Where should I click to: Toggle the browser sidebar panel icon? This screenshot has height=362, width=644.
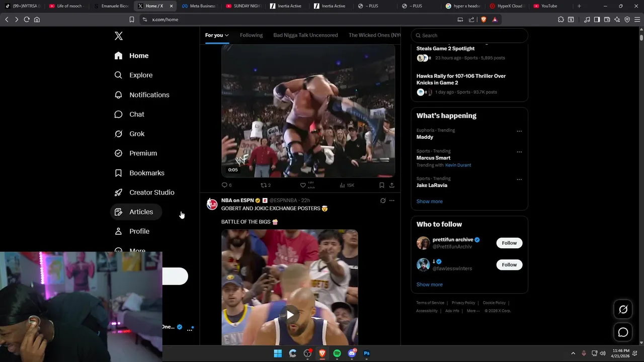pyautogui.click(x=597, y=20)
